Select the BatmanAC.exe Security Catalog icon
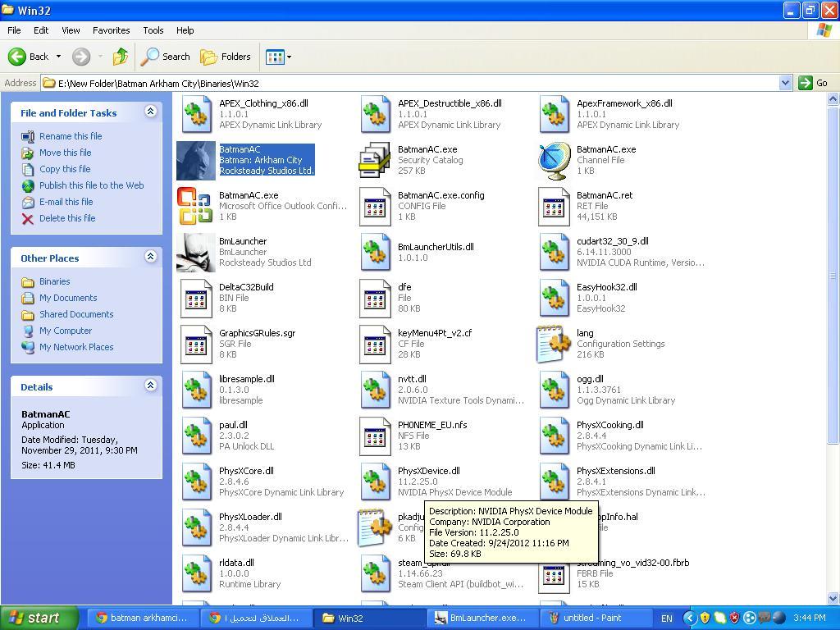 tap(374, 160)
